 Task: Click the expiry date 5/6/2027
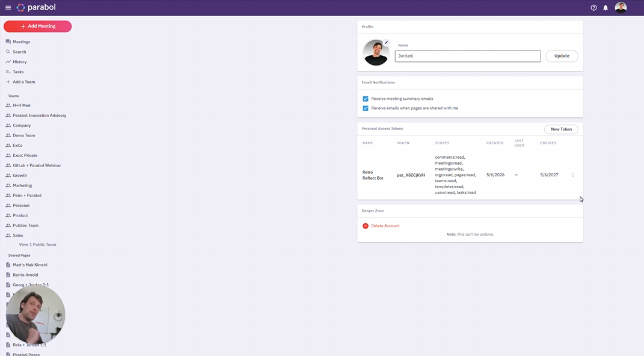pyautogui.click(x=549, y=175)
